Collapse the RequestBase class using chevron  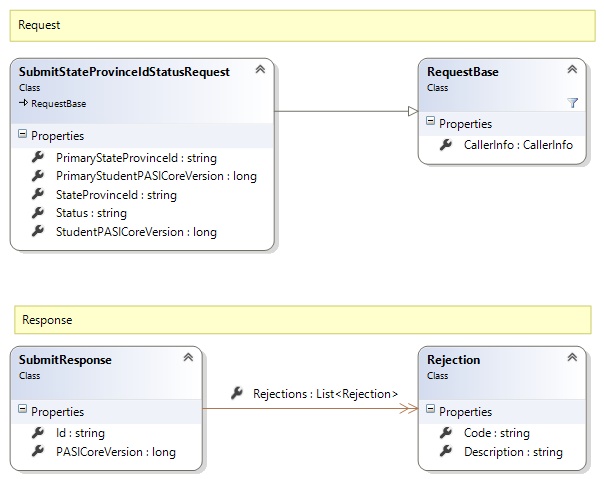572,70
